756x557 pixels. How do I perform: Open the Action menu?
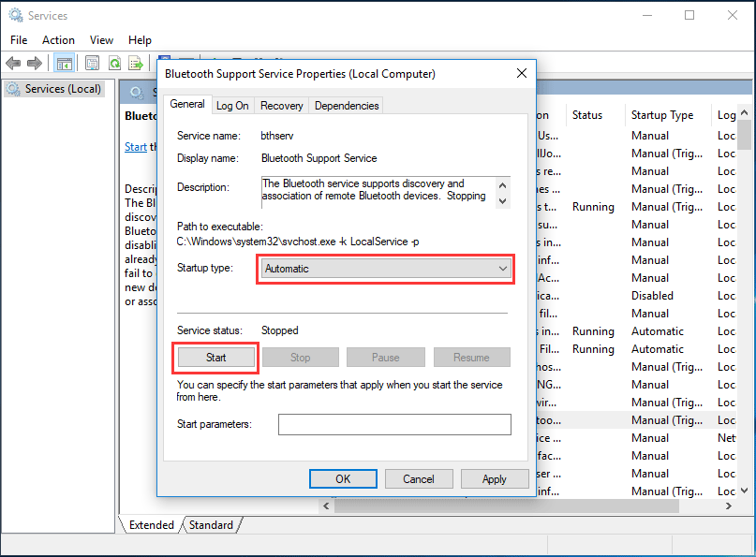(58, 40)
